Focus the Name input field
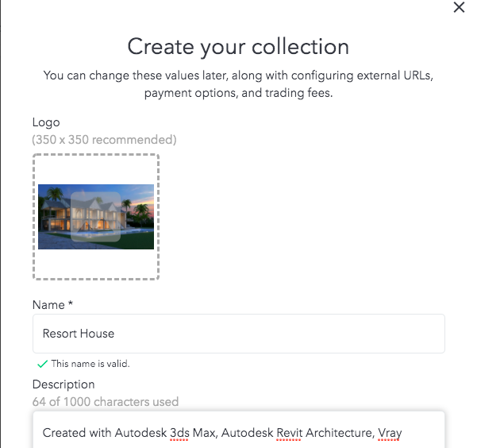Image resolution: width=477 pixels, height=448 pixels. [239, 334]
